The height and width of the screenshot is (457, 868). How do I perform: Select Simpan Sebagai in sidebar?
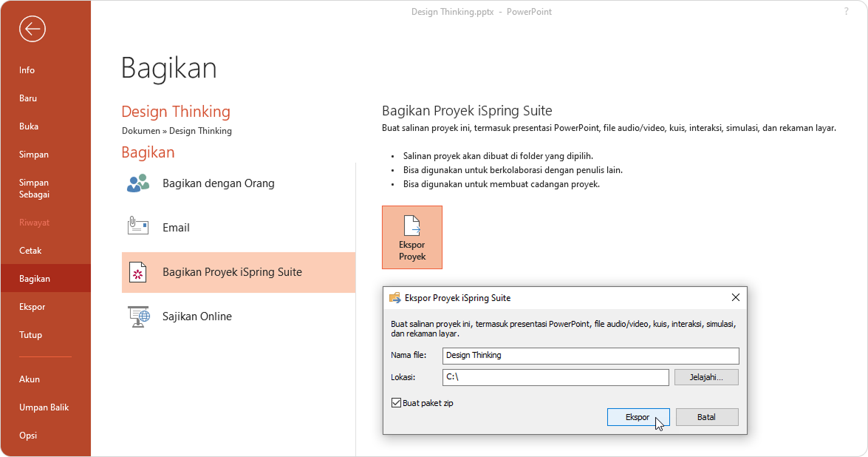coord(34,188)
